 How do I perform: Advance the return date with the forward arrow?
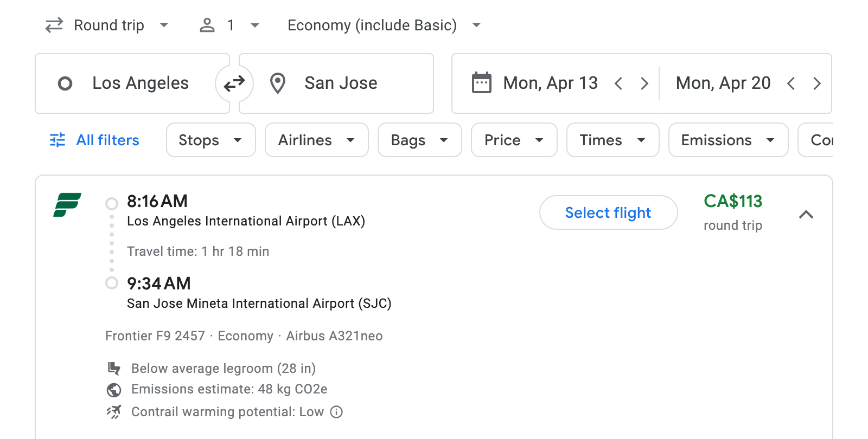[x=817, y=83]
